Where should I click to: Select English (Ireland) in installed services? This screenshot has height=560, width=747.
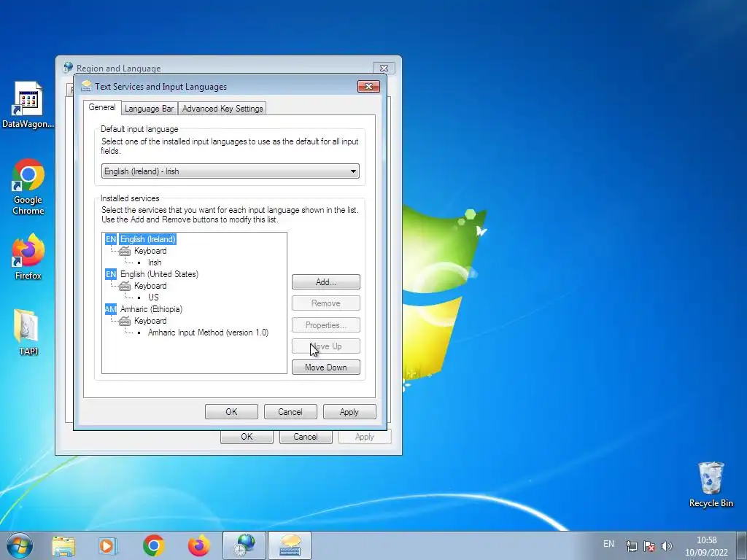tap(147, 239)
